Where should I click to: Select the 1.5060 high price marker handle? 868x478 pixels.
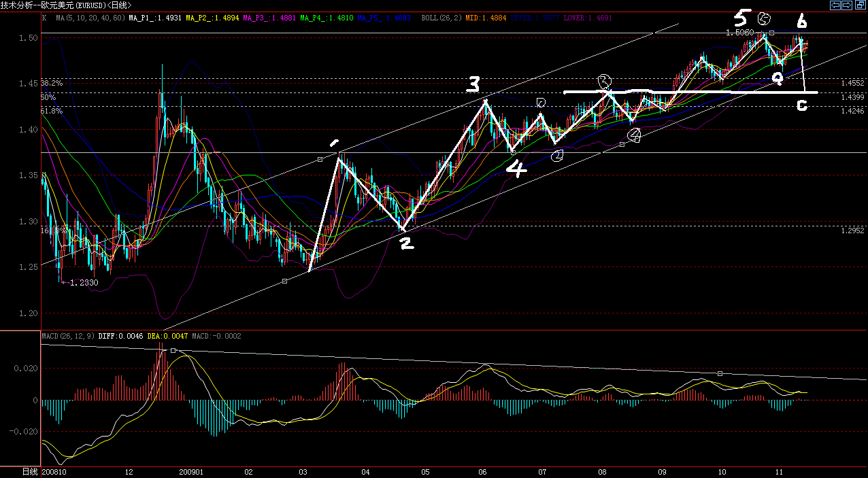772,33
